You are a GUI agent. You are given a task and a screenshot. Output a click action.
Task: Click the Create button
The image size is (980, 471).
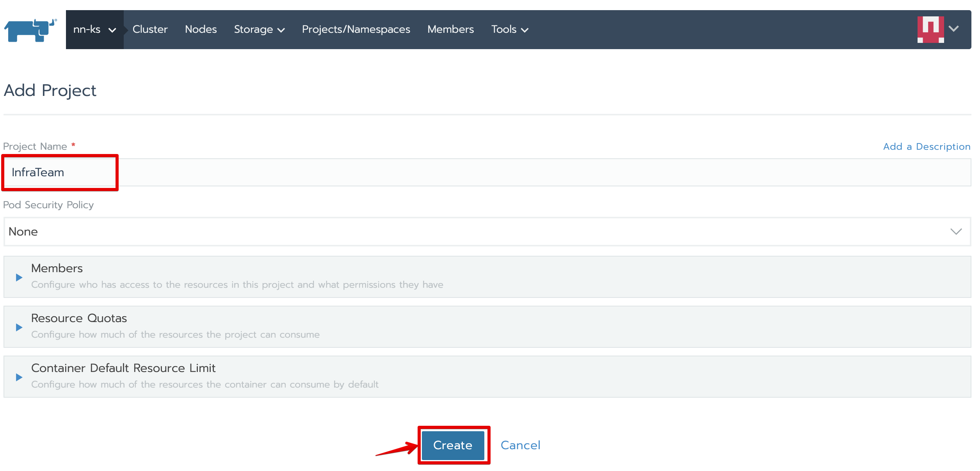(453, 445)
